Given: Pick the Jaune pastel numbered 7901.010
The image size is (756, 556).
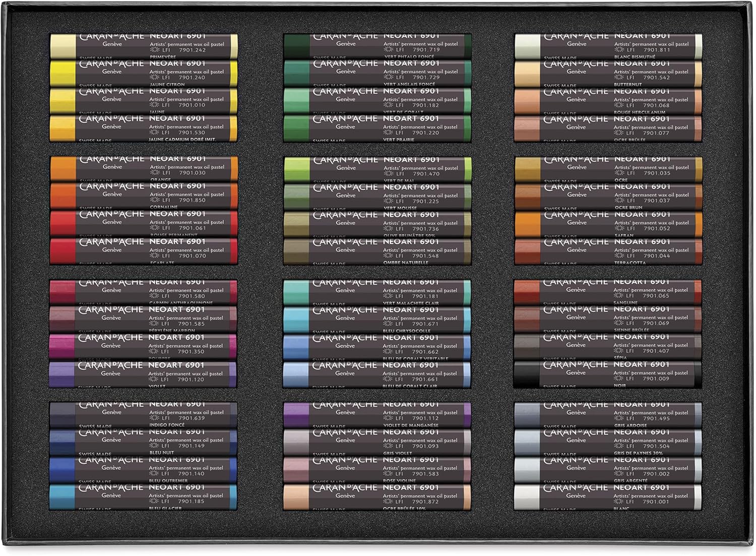Looking at the screenshot, I should click(144, 101).
